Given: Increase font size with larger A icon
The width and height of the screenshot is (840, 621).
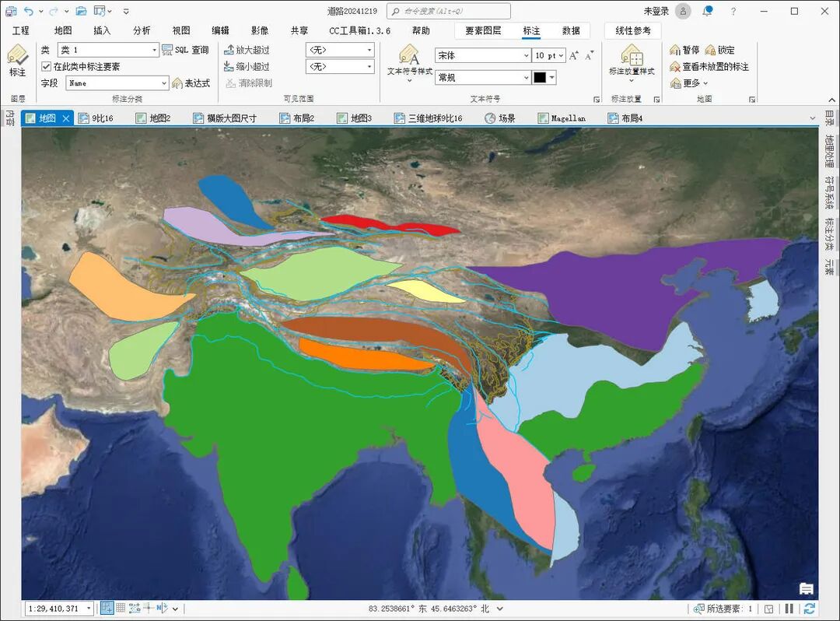Looking at the screenshot, I should 574,55.
